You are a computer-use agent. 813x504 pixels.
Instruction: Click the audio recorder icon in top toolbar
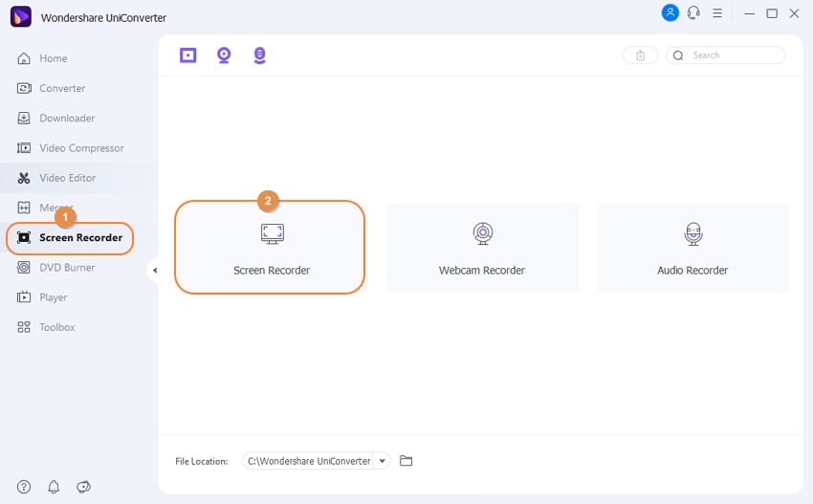[259, 55]
